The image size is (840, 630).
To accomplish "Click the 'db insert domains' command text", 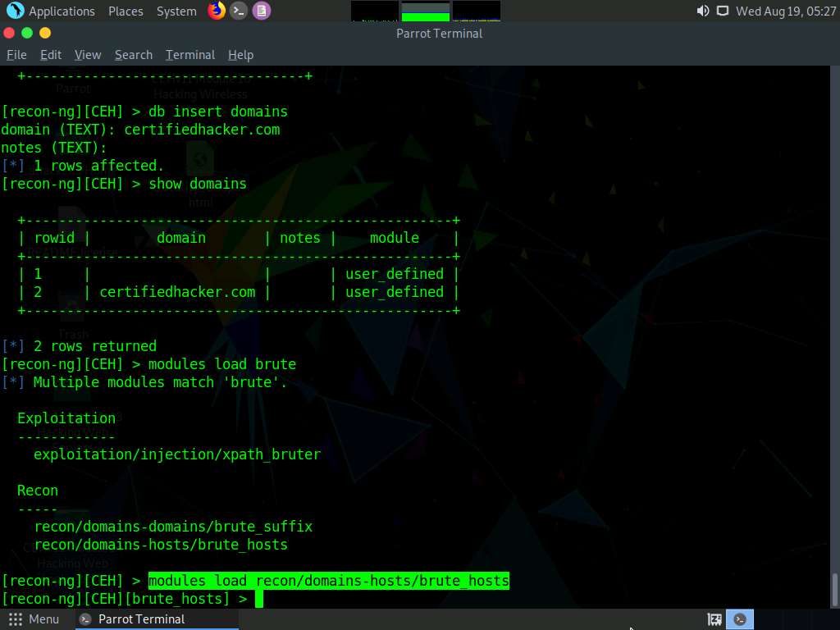I will [x=218, y=112].
